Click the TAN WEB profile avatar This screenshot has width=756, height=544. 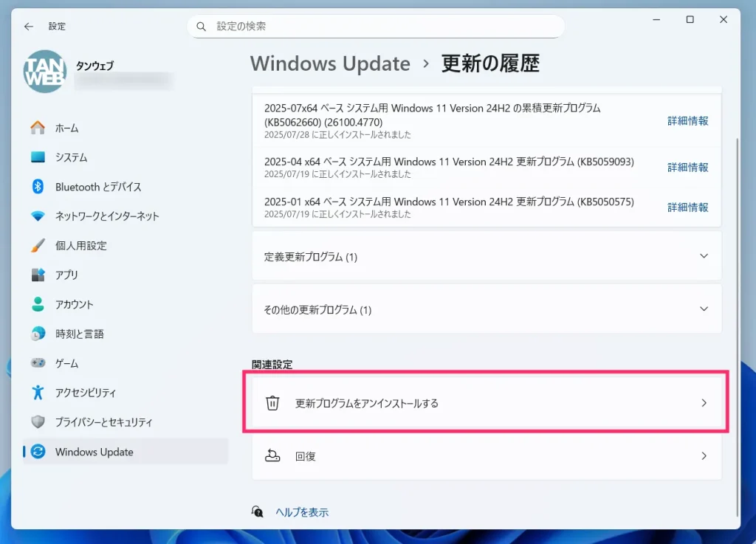[45, 72]
